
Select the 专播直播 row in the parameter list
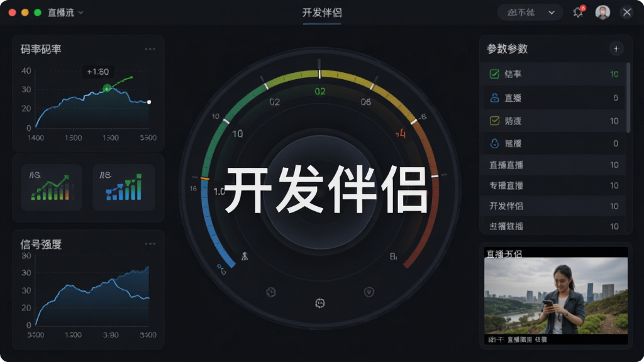[x=554, y=185]
